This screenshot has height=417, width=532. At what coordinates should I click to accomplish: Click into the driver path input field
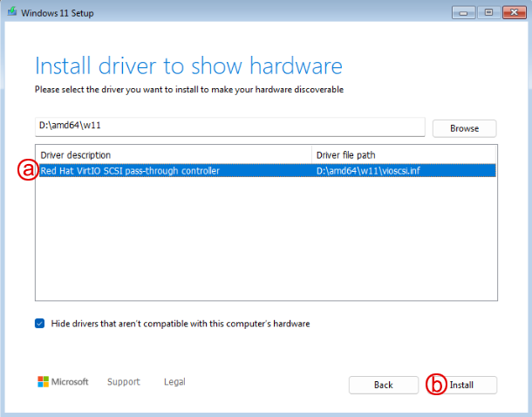(x=228, y=126)
